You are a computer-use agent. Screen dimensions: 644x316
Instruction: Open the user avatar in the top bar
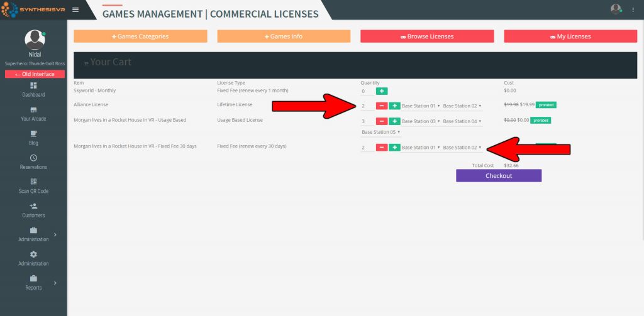[615, 9]
